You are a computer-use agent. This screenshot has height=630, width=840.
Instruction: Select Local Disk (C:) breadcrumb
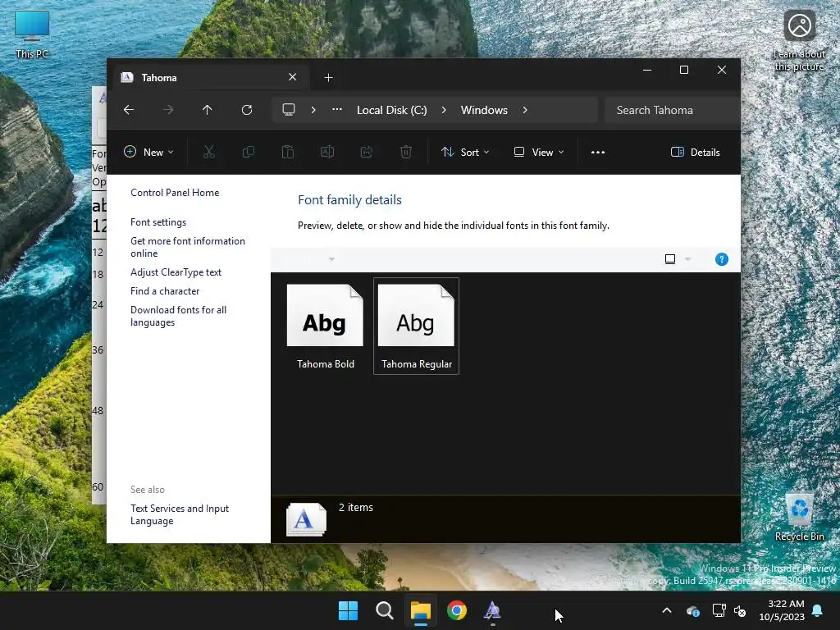pyautogui.click(x=391, y=110)
